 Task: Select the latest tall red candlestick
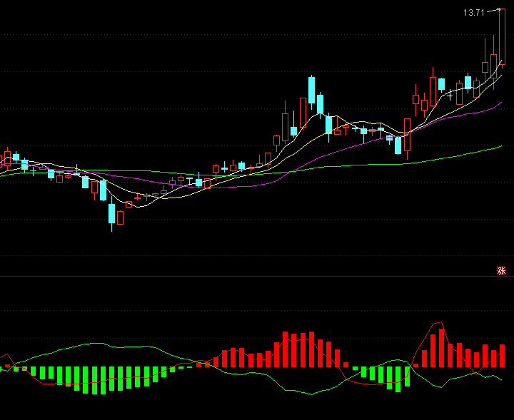coord(502,39)
